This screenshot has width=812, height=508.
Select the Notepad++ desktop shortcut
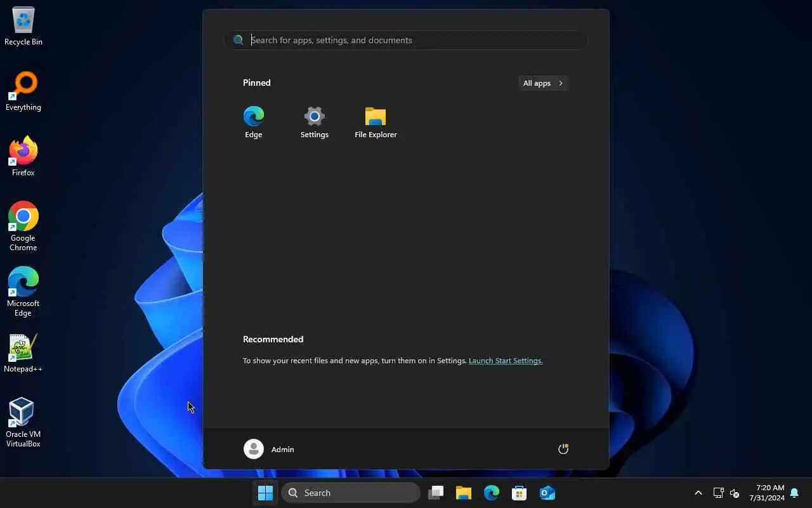tap(23, 353)
